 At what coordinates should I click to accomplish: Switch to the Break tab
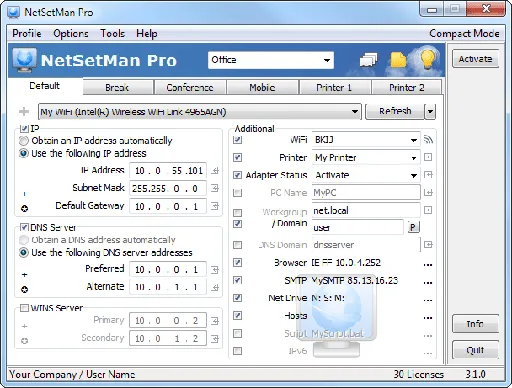117,87
